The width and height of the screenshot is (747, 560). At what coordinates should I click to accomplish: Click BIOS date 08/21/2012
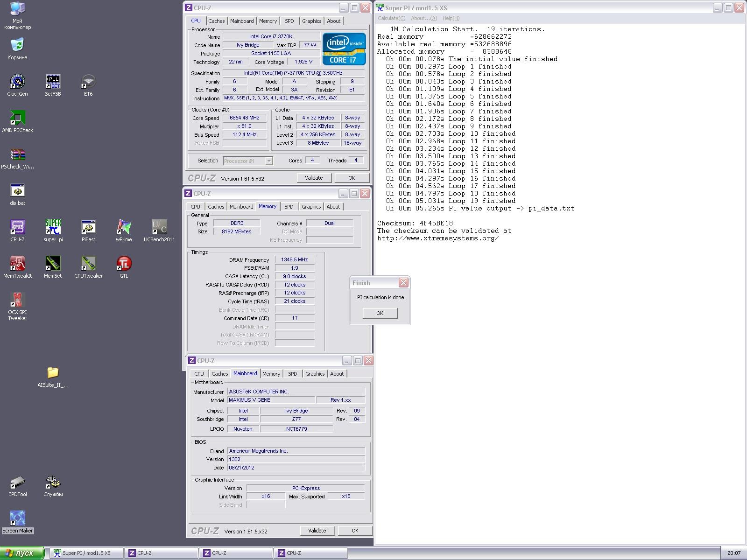(296, 468)
